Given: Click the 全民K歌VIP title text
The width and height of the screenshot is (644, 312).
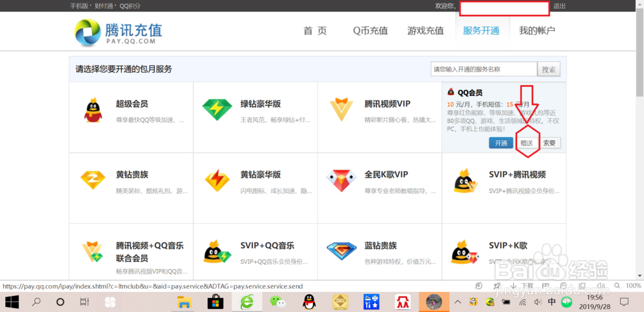Looking at the screenshot, I should coord(386,174).
